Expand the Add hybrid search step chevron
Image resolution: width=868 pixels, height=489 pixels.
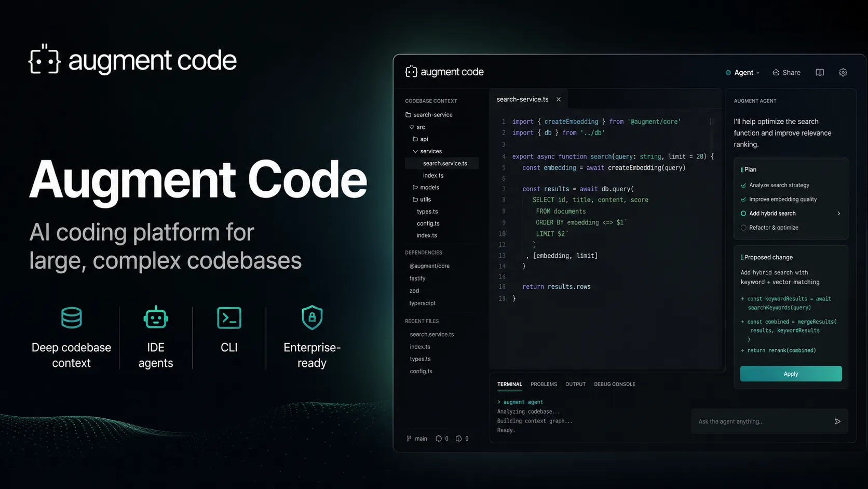pyautogui.click(x=838, y=214)
